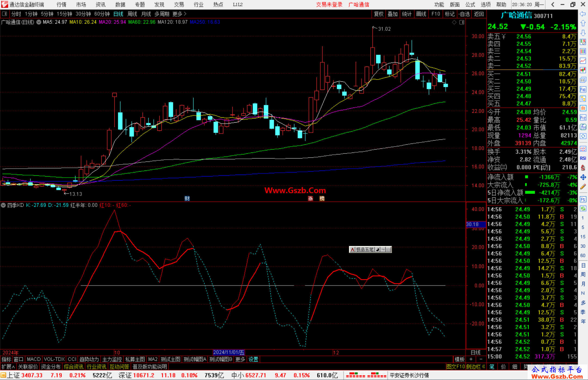588x380 pixels.
Task: Click the diamond icon atop main chart
Action: pos(454,22)
